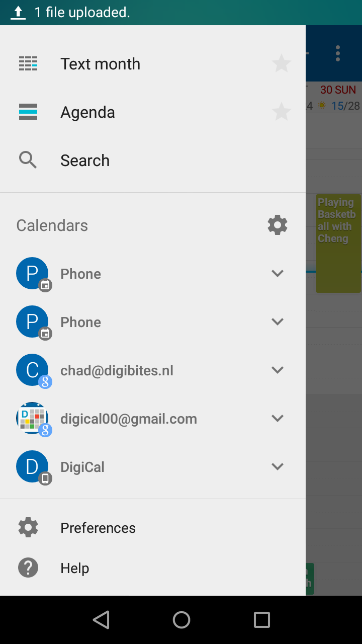
Task: Tap the three-dot overflow menu
Action: click(x=338, y=53)
